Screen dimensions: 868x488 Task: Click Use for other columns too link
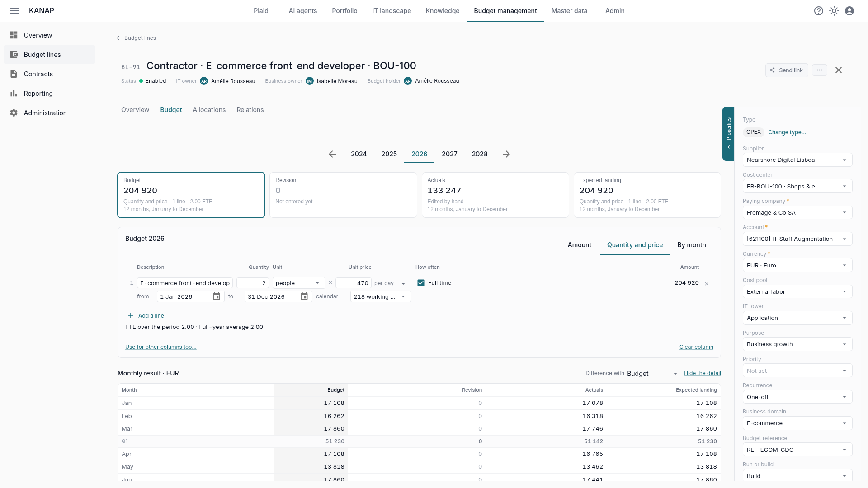pos(161,347)
